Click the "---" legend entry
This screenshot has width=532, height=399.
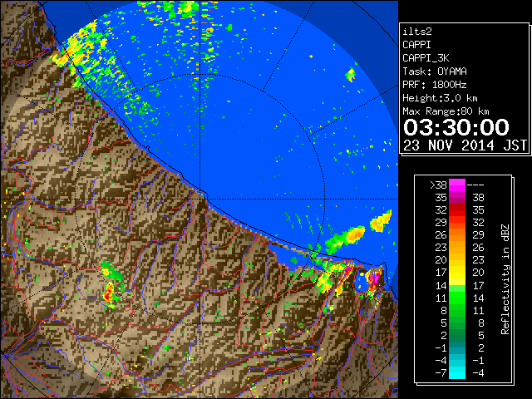coord(475,185)
